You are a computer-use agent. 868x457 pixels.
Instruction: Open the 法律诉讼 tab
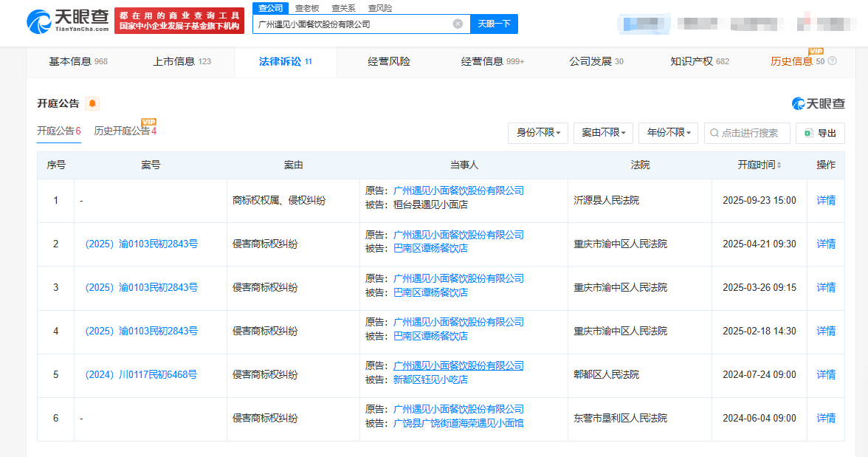coord(286,61)
